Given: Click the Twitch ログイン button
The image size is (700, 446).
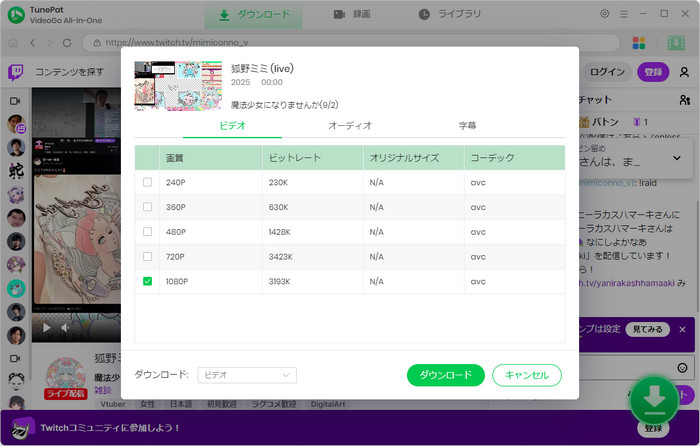Looking at the screenshot, I should coord(607,72).
